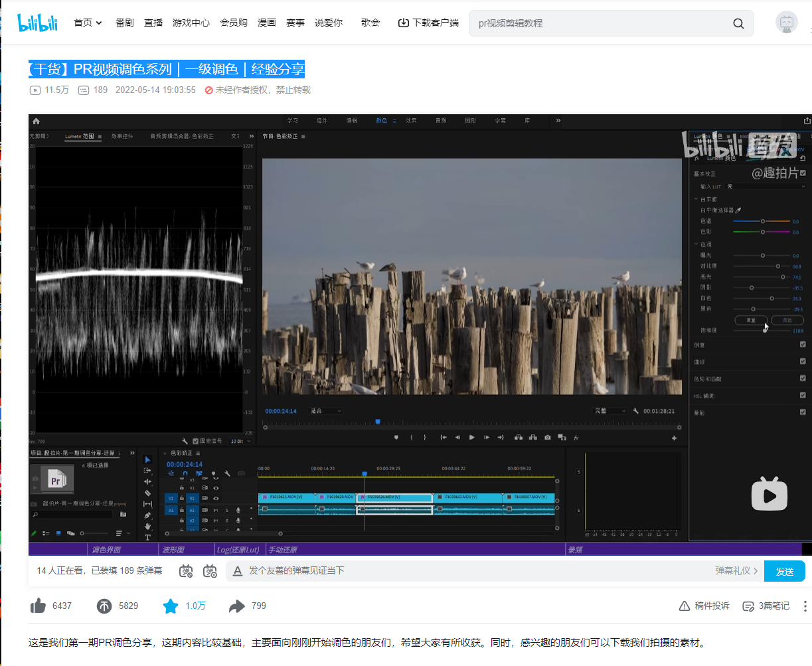Click the coin donate icon
The width and height of the screenshot is (812, 666).
(x=104, y=606)
